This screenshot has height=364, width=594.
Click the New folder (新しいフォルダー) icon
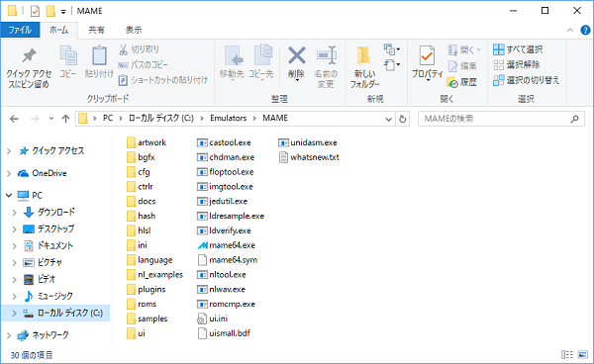pos(364,55)
